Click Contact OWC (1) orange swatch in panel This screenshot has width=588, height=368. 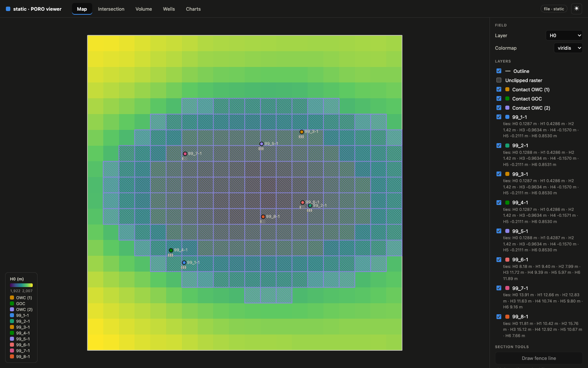pyautogui.click(x=507, y=89)
